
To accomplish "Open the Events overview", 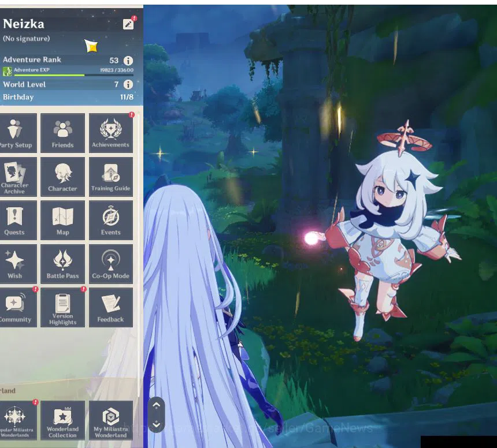I will [111, 221].
